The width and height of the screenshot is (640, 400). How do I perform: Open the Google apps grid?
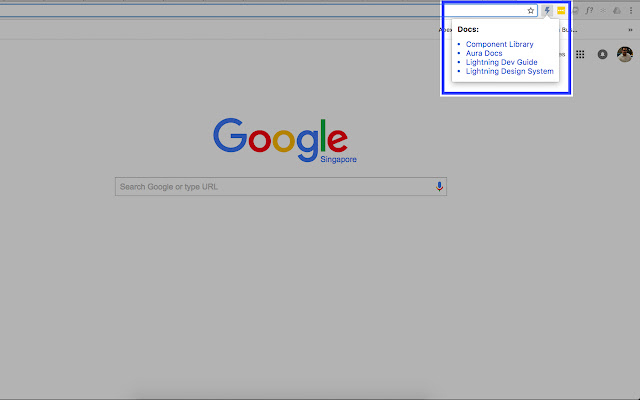pos(580,54)
